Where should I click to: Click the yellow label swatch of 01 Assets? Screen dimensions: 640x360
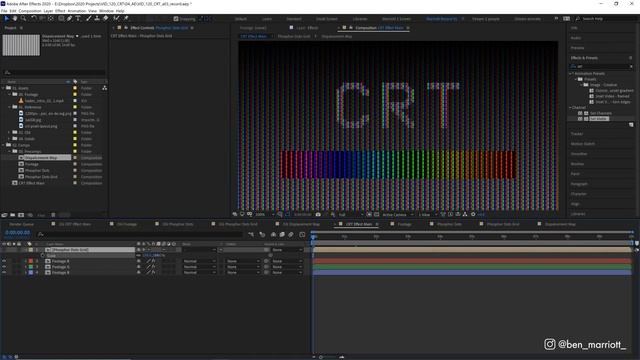pos(75,88)
